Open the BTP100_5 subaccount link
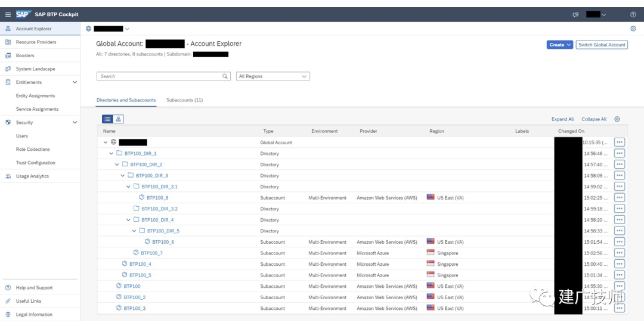This screenshot has width=644, height=326. pos(140,275)
